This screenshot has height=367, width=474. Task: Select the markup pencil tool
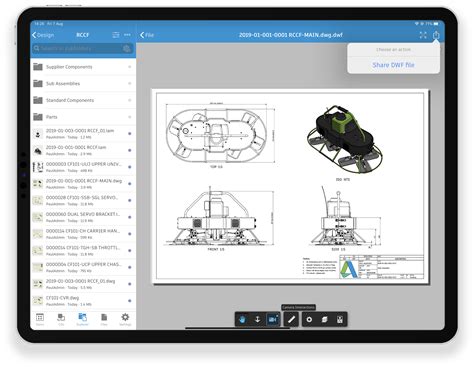click(291, 319)
